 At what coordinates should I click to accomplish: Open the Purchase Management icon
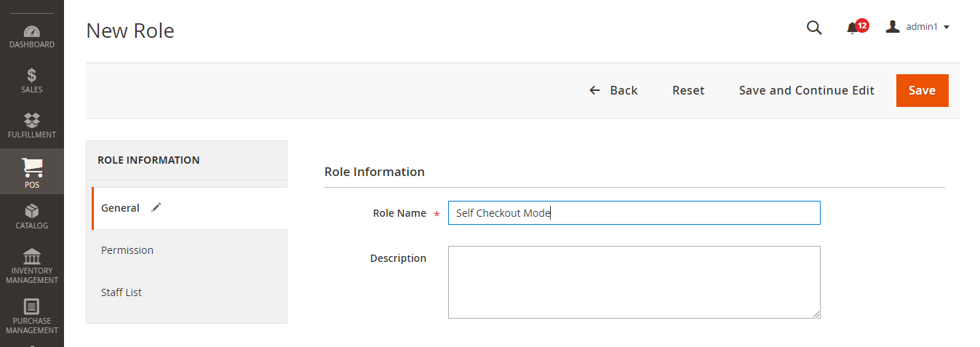pyautogui.click(x=31, y=307)
